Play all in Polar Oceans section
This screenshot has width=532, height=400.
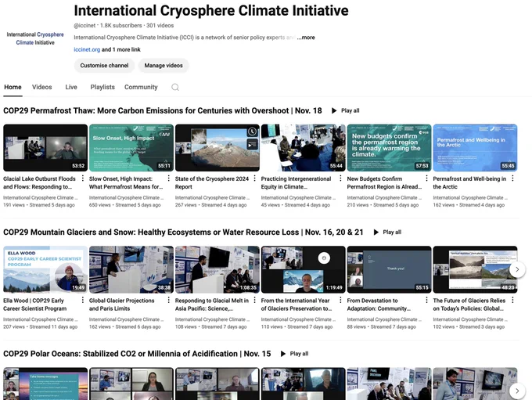(294, 354)
